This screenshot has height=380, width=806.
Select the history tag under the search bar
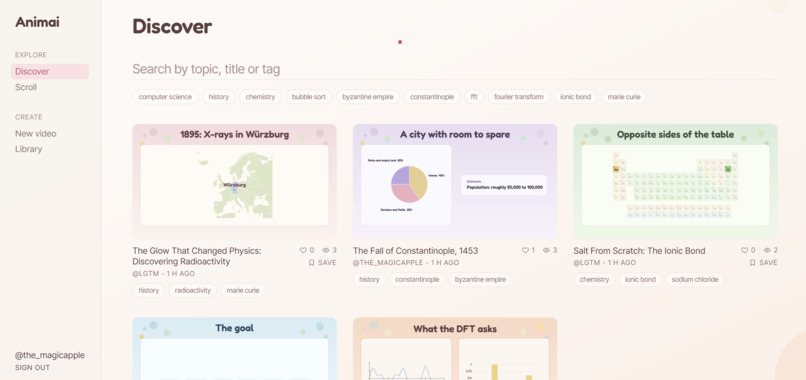click(x=218, y=97)
